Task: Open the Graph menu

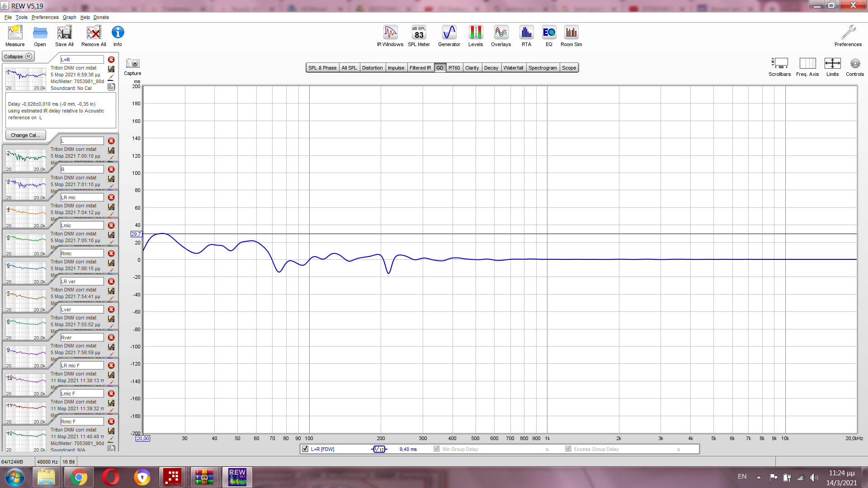Action: [x=69, y=17]
